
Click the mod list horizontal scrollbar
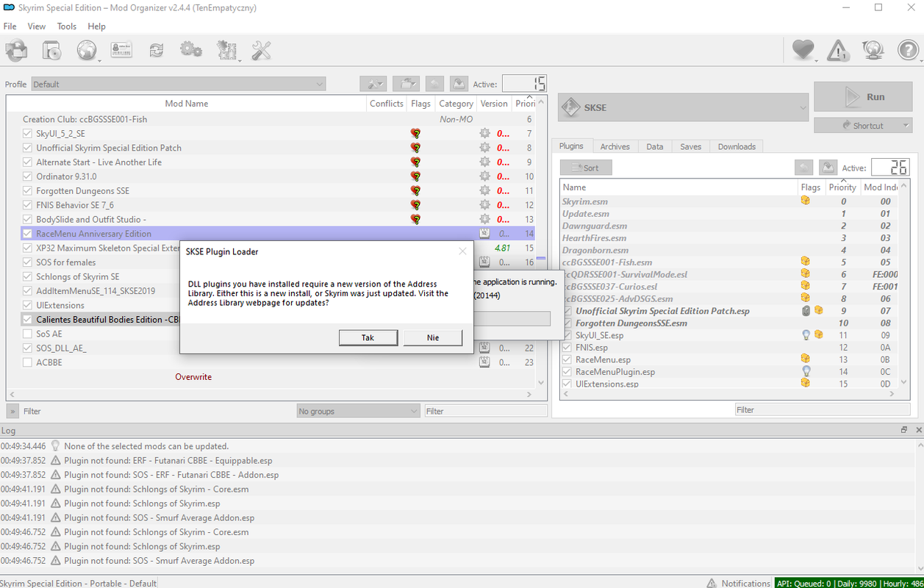click(271, 395)
